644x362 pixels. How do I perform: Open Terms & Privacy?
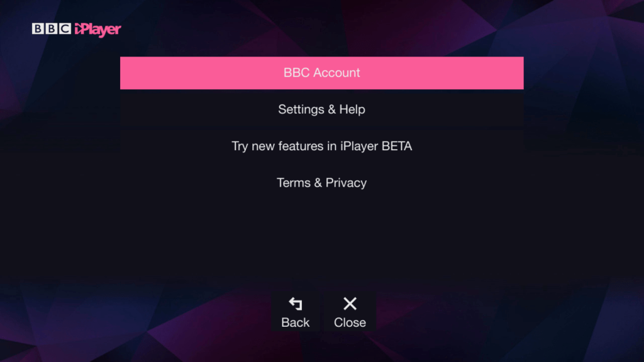(x=321, y=183)
